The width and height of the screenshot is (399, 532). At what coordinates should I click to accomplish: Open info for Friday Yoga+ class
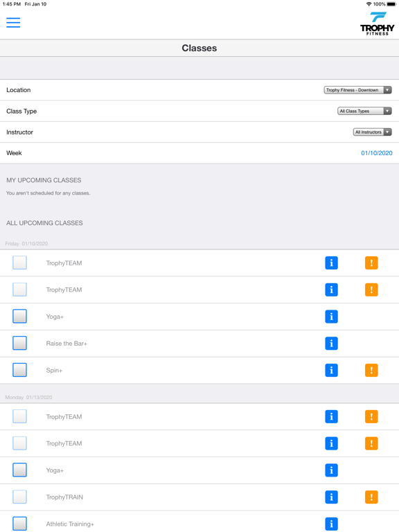[331, 316]
